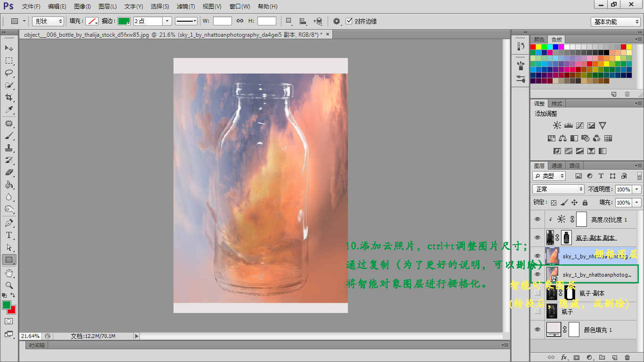
Task: Select the Eraser tool
Action: coord(9,173)
